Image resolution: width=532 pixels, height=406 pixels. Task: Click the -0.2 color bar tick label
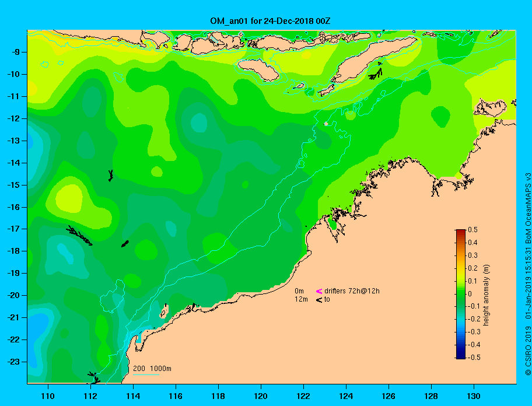coord(474,319)
